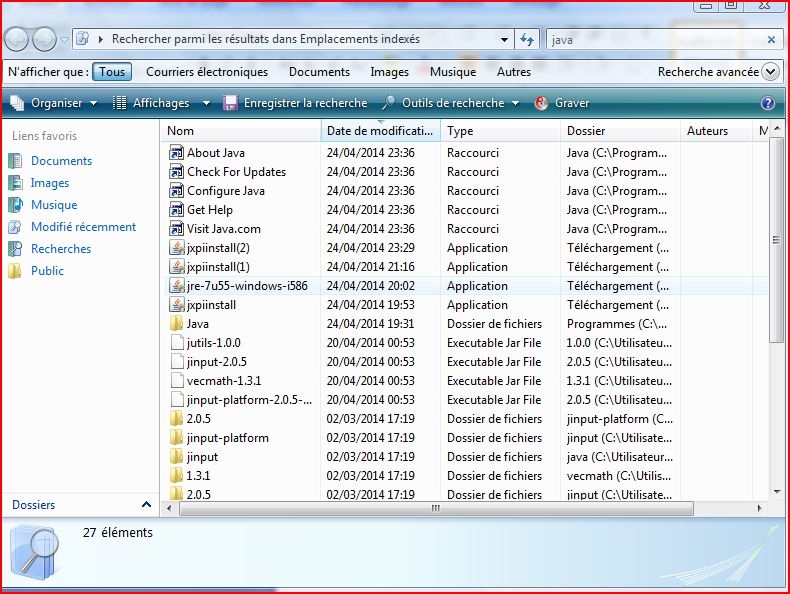The image size is (790, 594).
Task: Sort by Date de modification column
Action: click(x=380, y=131)
